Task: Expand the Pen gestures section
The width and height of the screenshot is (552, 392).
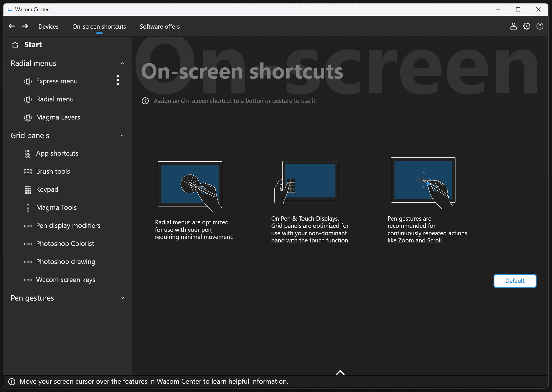Action: (x=122, y=298)
